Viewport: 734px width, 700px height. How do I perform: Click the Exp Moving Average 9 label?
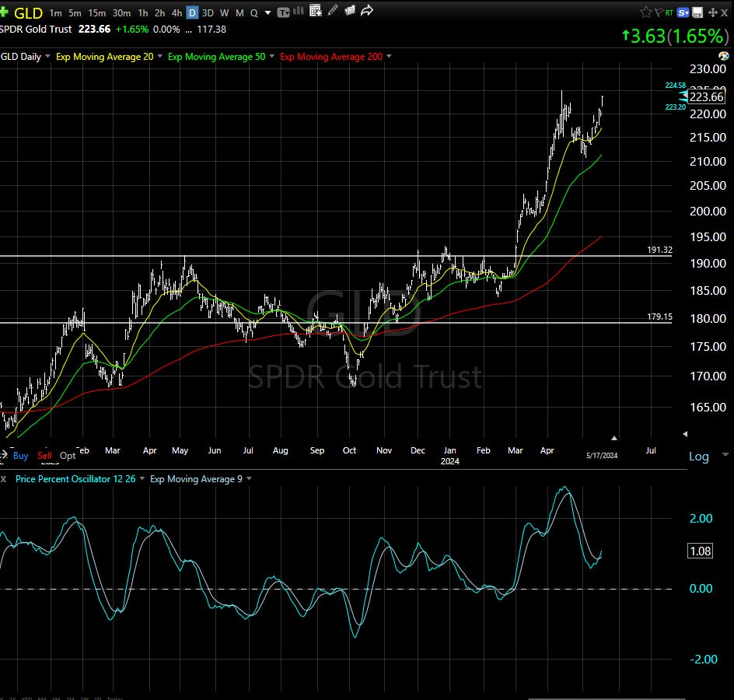pos(196,479)
